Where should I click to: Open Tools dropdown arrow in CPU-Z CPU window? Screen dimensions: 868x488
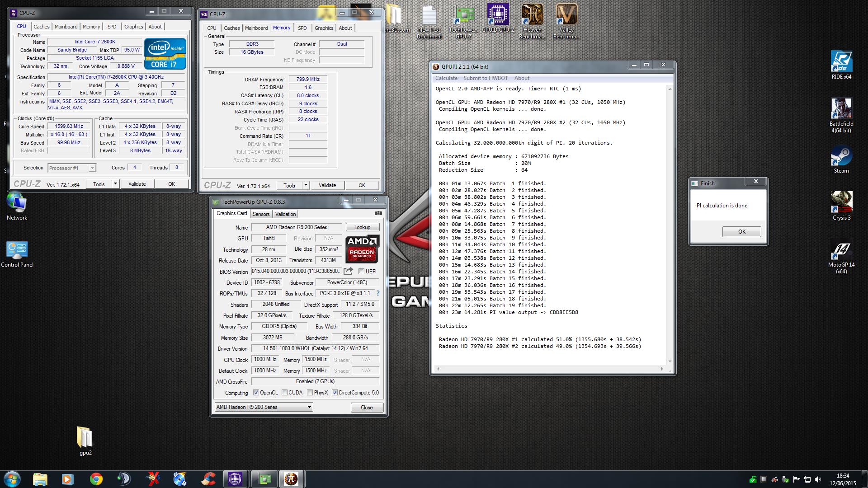pos(115,184)
